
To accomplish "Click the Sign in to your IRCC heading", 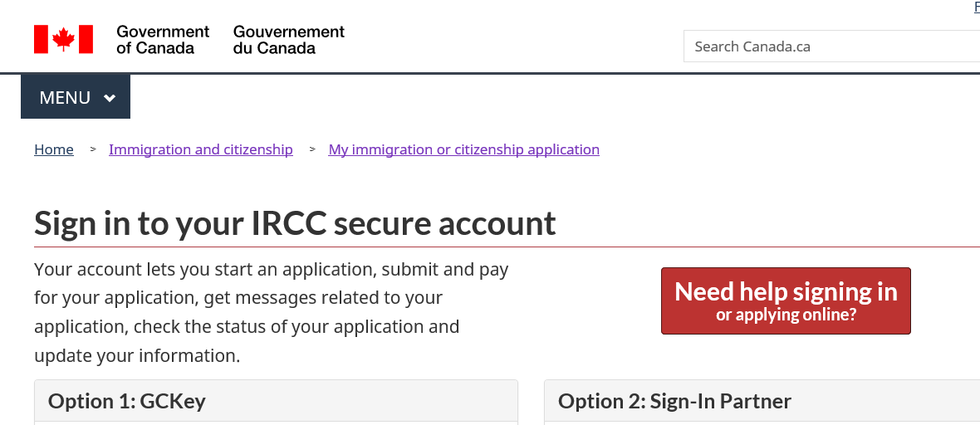I will (x=295, y=224).
